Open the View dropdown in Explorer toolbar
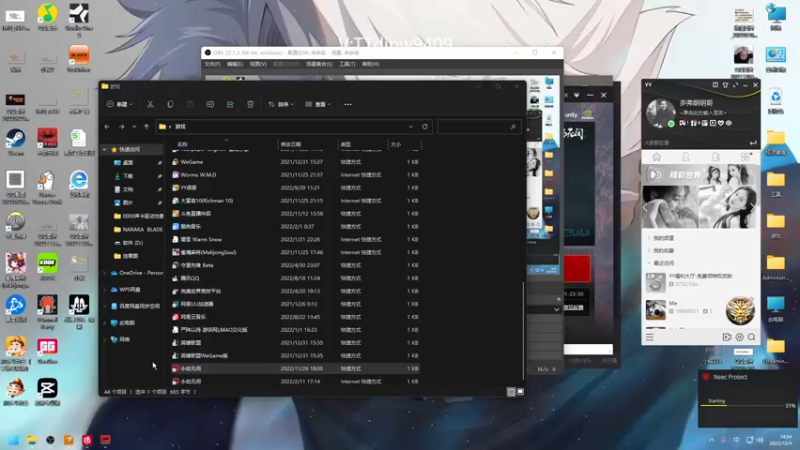This screenshot has height=450, width=800. (318, 104)
